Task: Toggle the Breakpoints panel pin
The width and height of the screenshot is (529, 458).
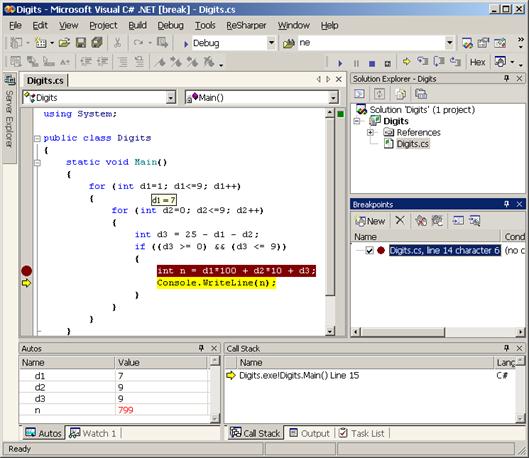Action: 506,204
